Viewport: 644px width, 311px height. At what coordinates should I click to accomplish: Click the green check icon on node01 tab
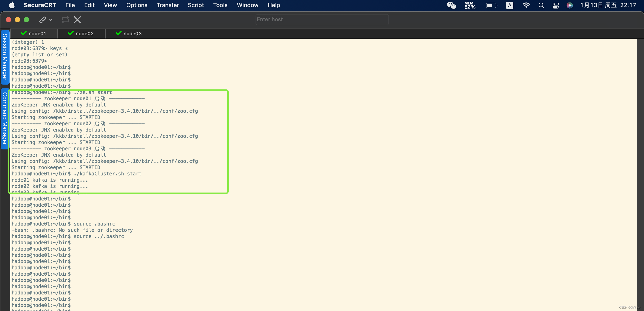23,33
